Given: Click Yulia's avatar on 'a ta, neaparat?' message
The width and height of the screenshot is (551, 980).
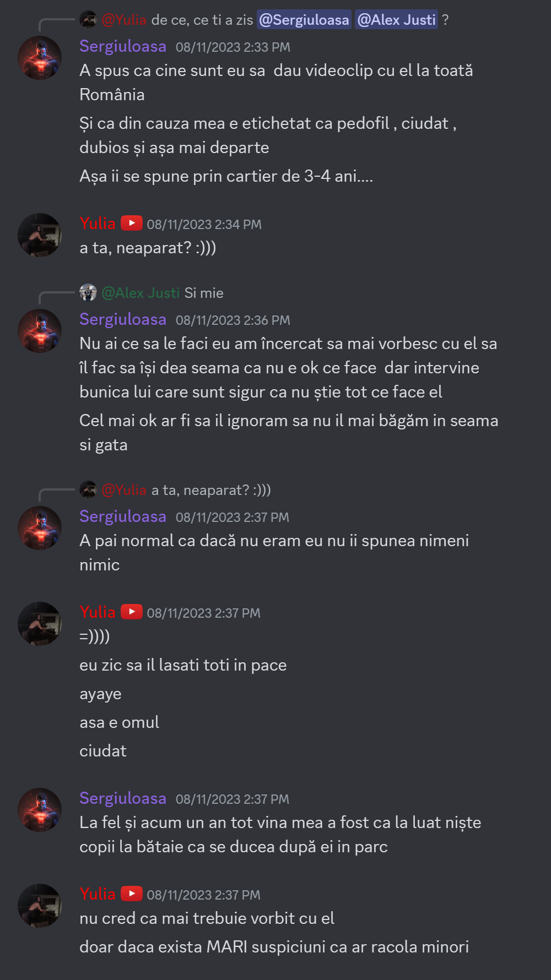Looking at the screenshot, I should (x=40, y=235).
